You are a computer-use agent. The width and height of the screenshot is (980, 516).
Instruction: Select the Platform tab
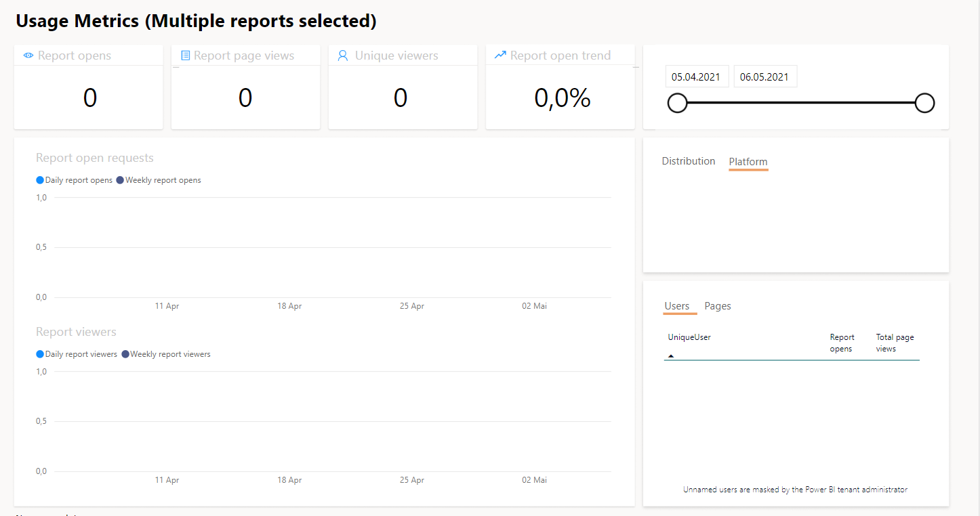[x=748, y=162]
